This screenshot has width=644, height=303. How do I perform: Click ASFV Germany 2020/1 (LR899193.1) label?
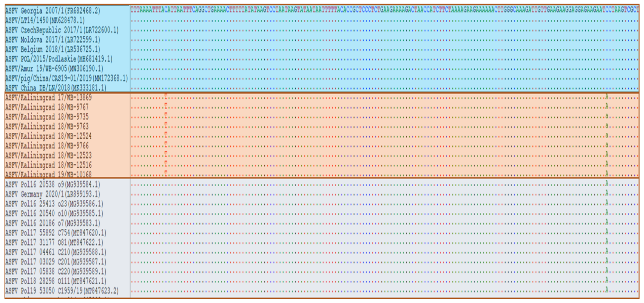pos(52,194)
